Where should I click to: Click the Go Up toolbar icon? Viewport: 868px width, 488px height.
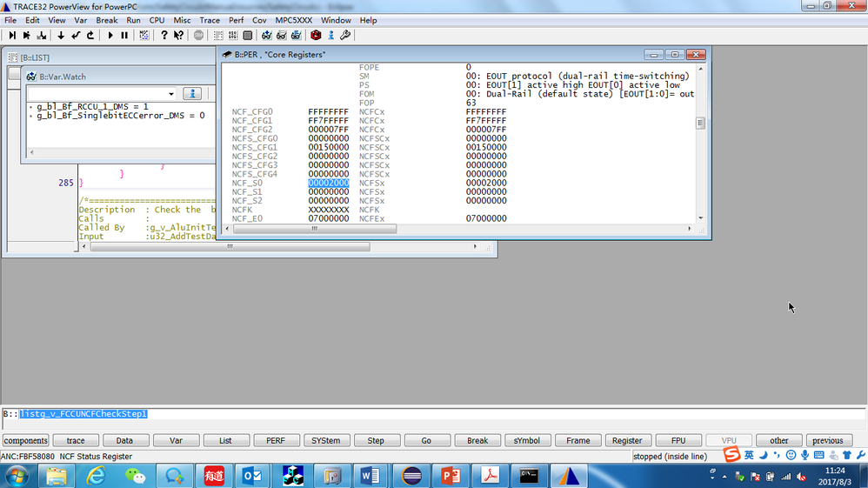(90, 36)
